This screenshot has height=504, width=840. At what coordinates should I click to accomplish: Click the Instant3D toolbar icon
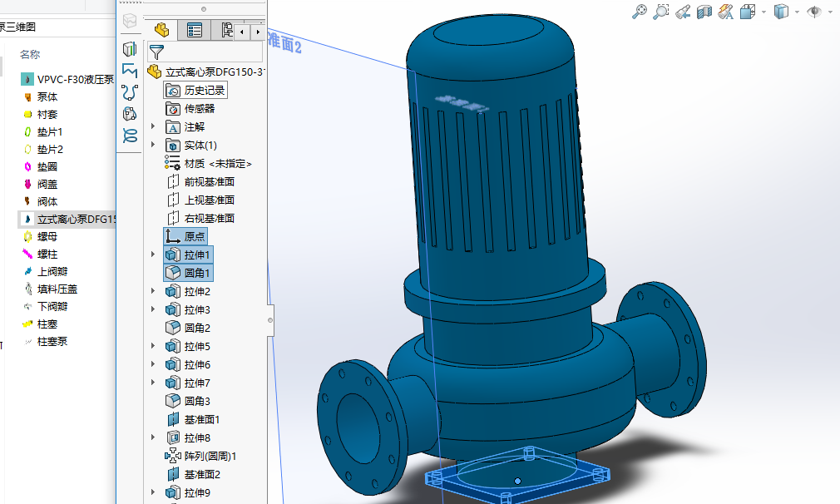[130, 49]
